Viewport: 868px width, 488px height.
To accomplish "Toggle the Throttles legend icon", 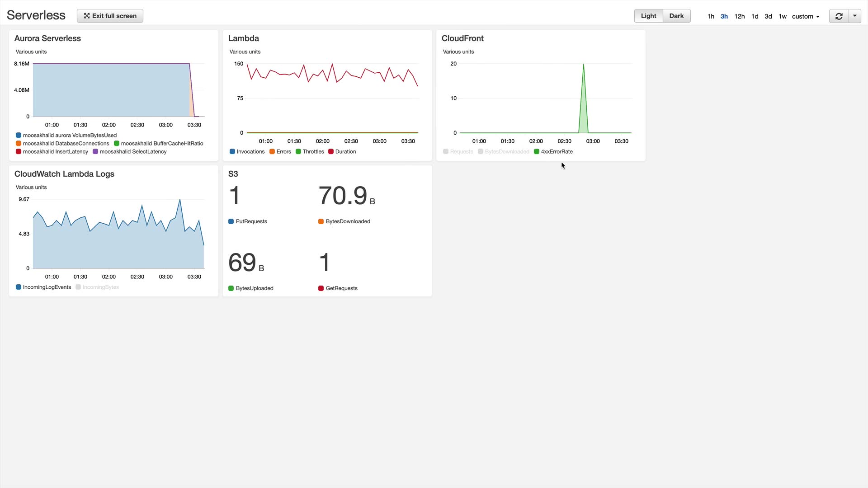I will (298, 152).
